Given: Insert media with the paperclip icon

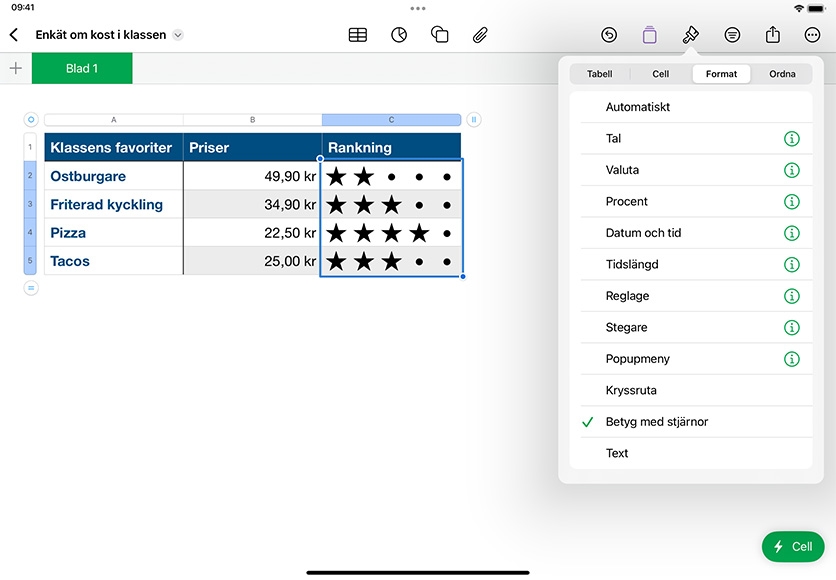Looking at the screenshot, I should point(480,35).
